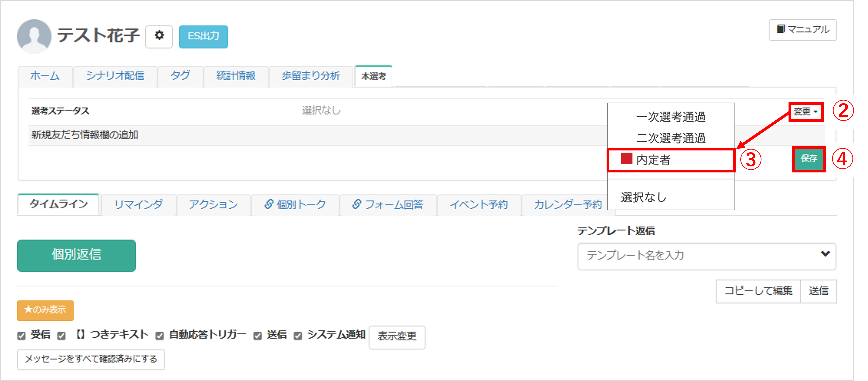This screenshot has width=868, height=381.
Task: Click the テスト花子 profile avatar
Action: (34, 36)
